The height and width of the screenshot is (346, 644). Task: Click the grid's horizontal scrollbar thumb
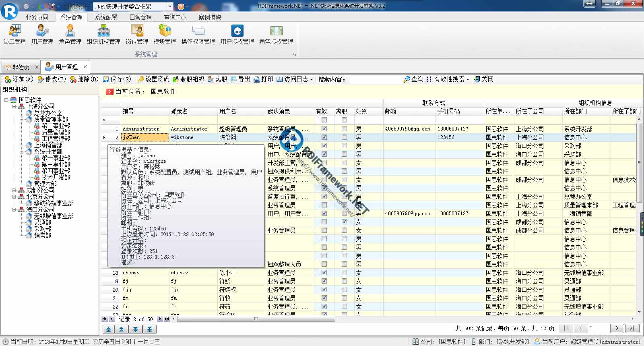pos(256,319)
